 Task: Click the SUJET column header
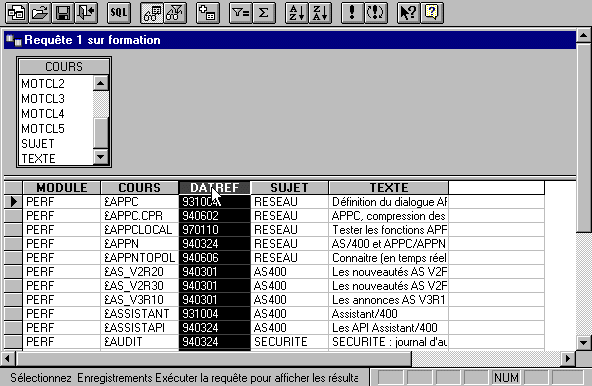point(289,187)
